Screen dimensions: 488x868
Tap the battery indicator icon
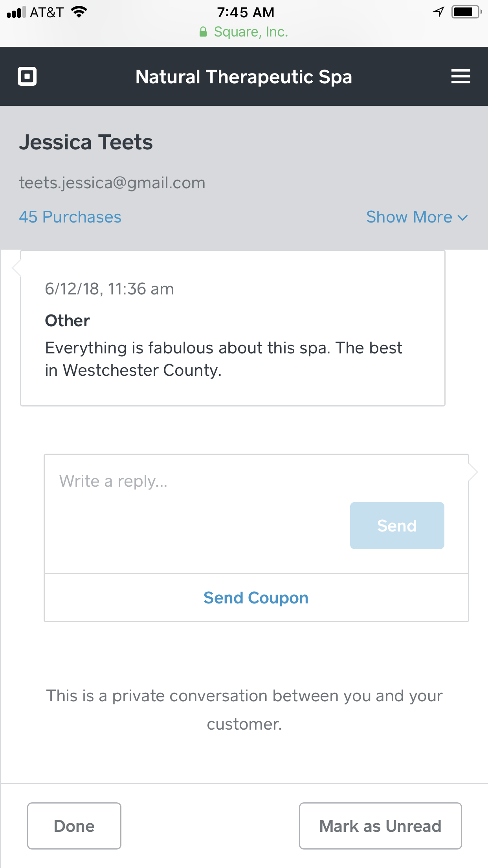tap(466, 12)
